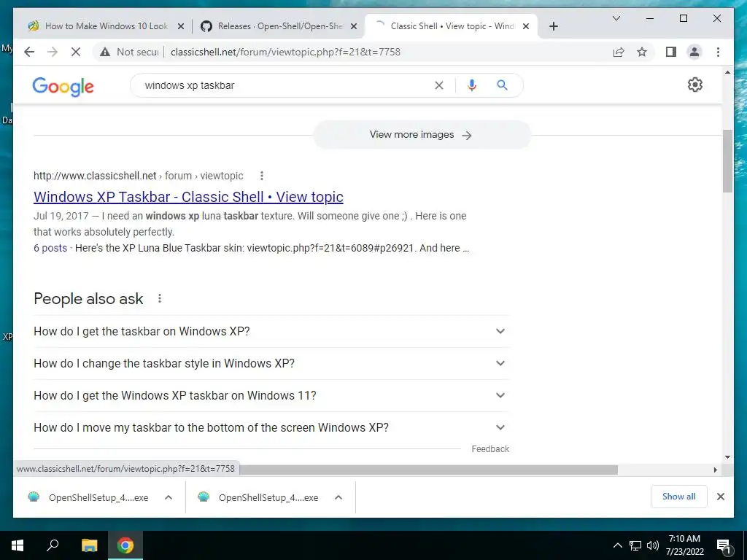Open Chrome side panel

pyautogui.click(x=671, y=52)
